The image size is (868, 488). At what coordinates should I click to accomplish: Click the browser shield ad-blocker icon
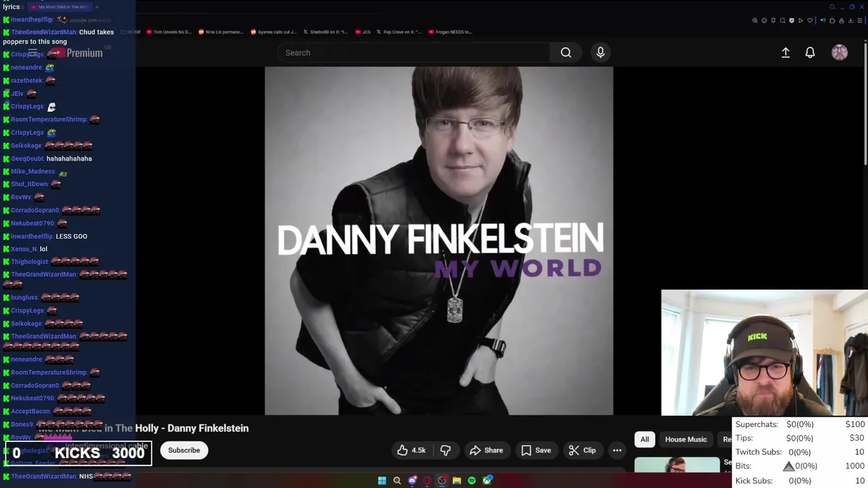[791, 20]
